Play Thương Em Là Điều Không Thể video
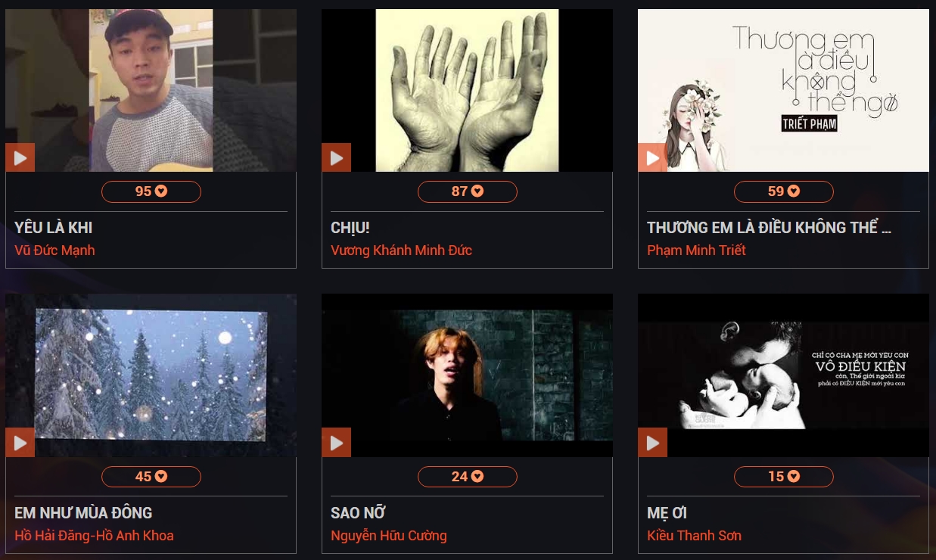The width and height of the screenshot is (936, 560). coord(652,157)
